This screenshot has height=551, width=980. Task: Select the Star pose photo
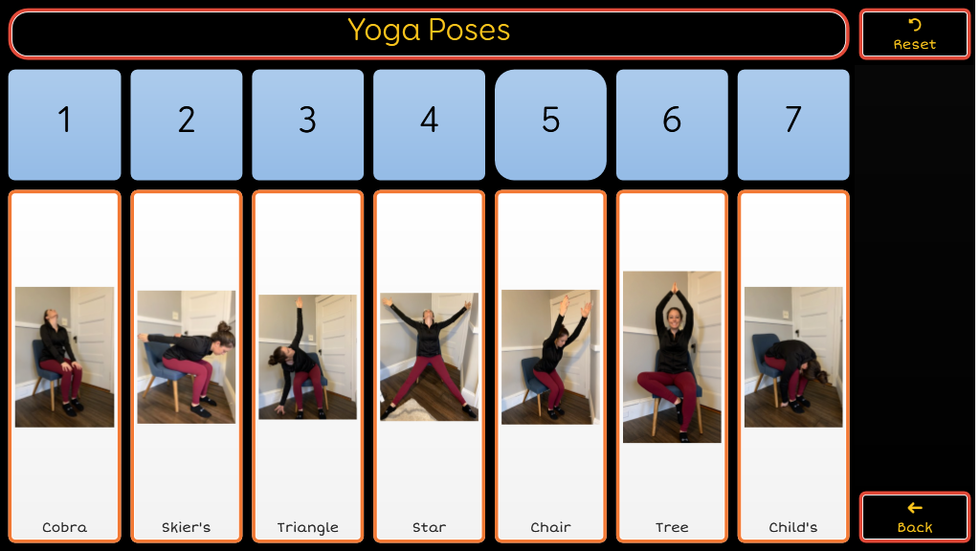coord(429,357)
